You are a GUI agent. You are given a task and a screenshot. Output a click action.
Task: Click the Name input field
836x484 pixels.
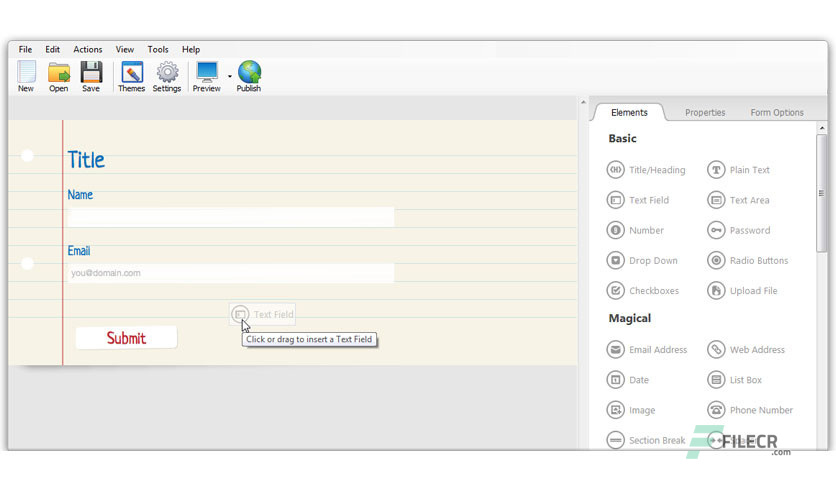(230, 217)
